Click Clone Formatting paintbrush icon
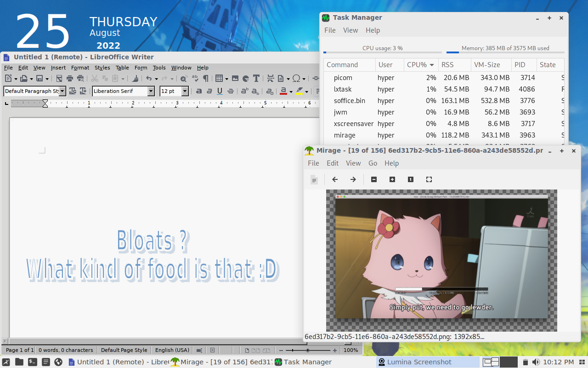 pos(135,79)
